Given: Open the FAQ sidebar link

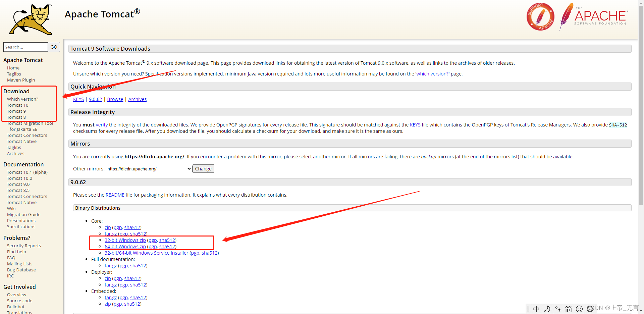Looking at the screenshot, I should [x=11, y=258].
